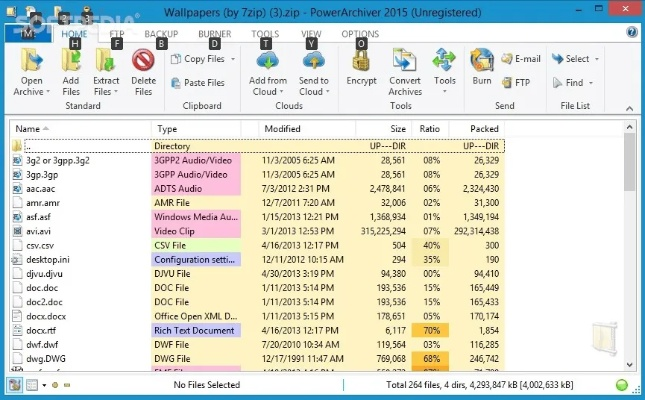Open the OPTIONS ribbon tab
The height and width of the screenshot is (400, 645).
pyautogui.click(x=360, y=34)
